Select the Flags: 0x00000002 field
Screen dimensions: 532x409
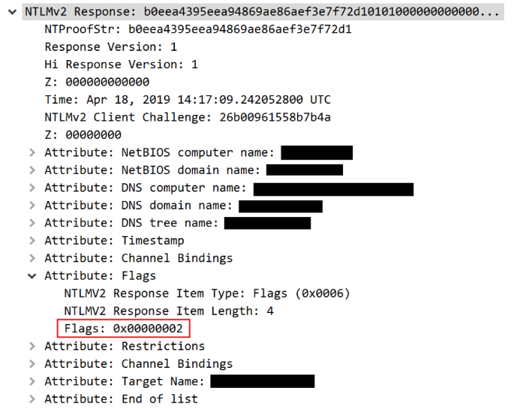click(x=123, y=329)
